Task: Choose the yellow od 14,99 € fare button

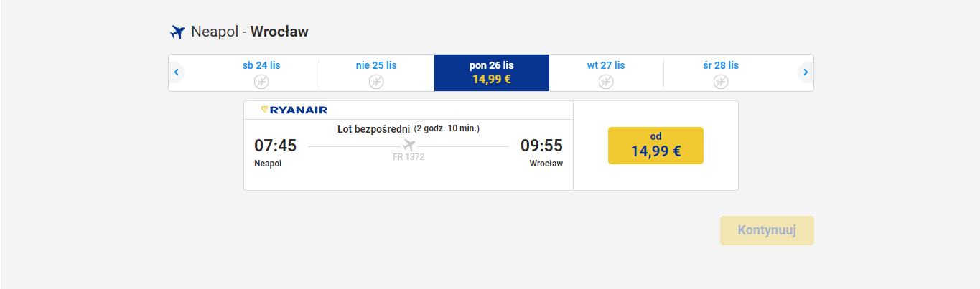Action: 655,146
